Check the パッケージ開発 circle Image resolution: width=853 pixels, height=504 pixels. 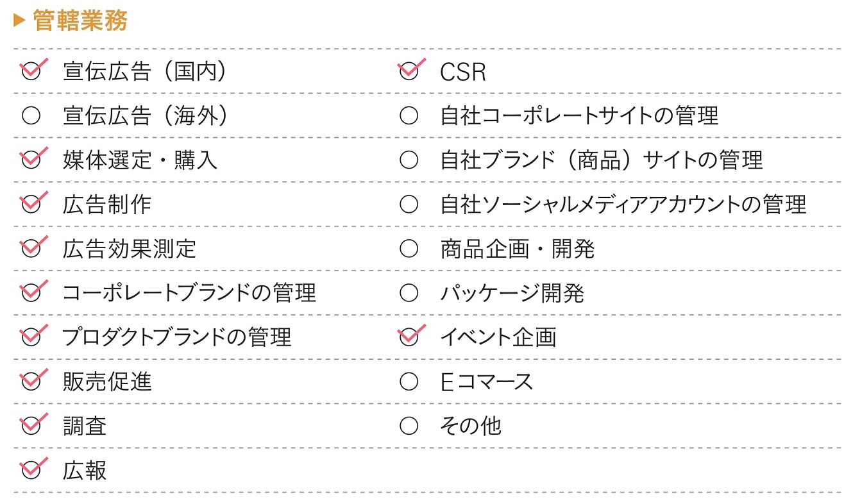pos(409,293)
